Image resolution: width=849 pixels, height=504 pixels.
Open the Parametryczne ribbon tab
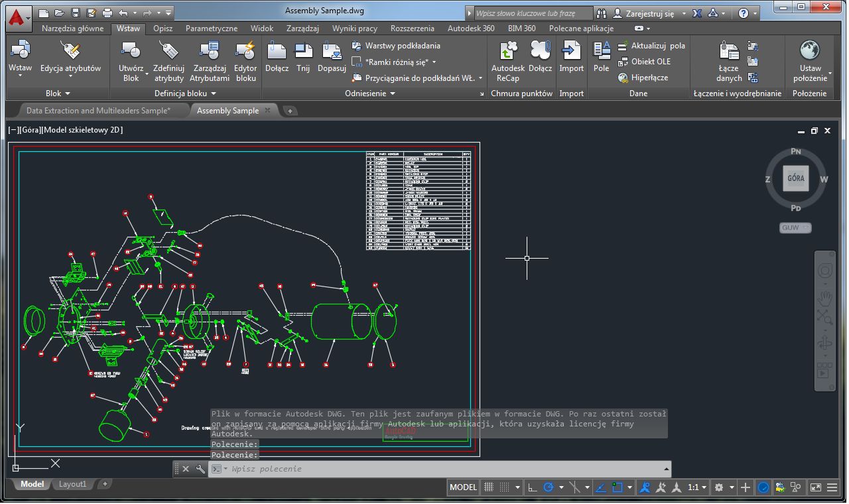(x=212, y=29)
